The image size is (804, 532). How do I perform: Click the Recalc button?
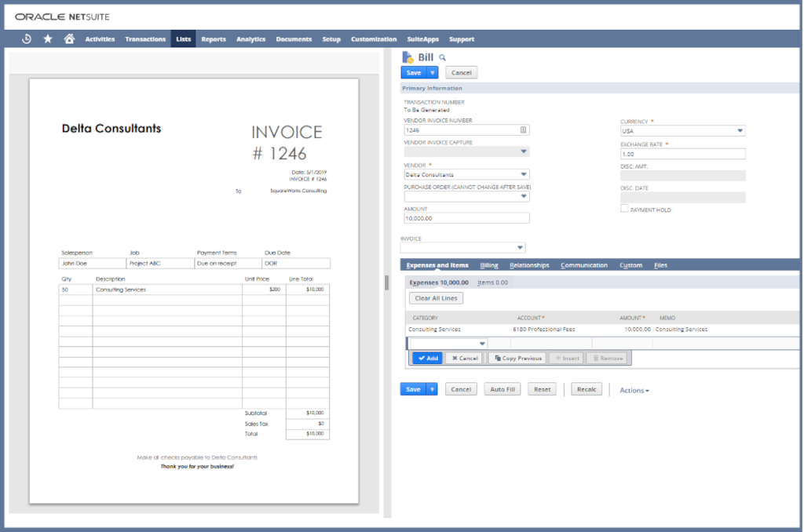[587, 389]
